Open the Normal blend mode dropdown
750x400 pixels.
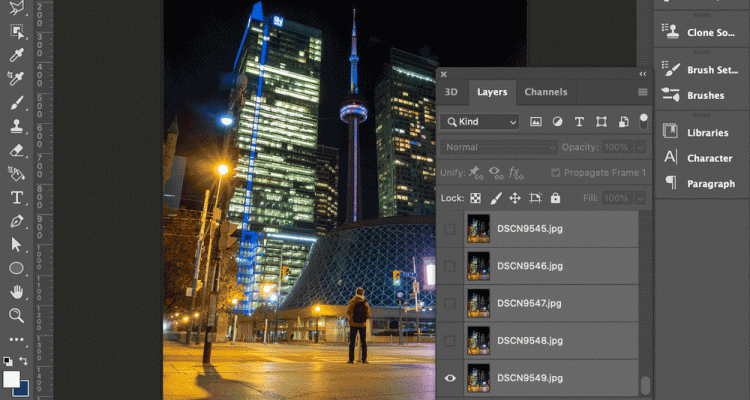point(499,147)
